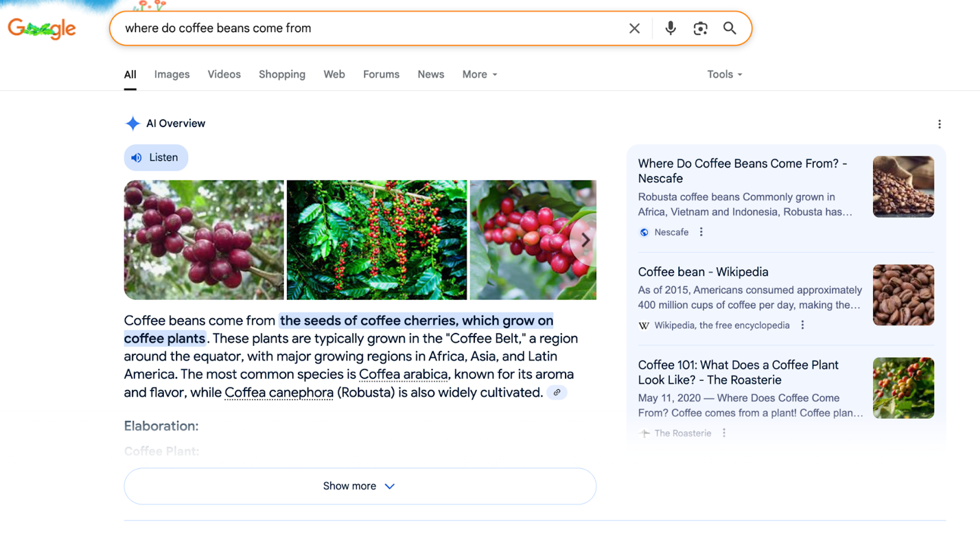
Task: Click The Roasterie favicon
Action: 644,433
